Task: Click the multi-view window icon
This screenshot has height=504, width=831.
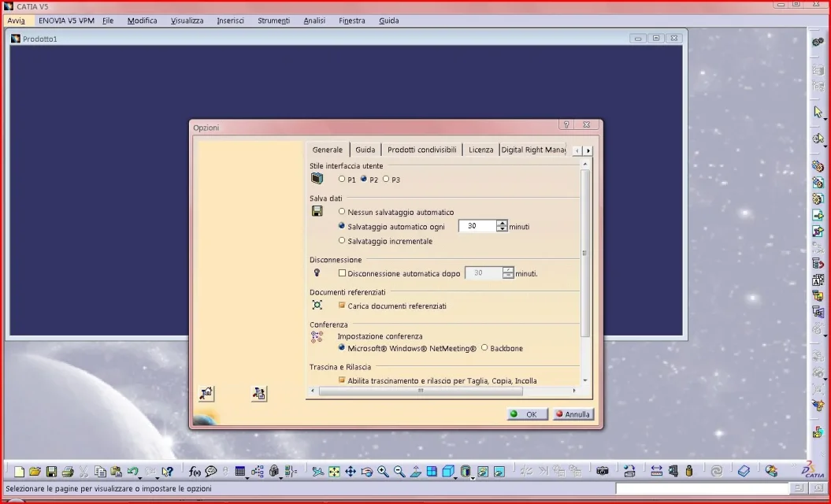Action: (432, 472)
